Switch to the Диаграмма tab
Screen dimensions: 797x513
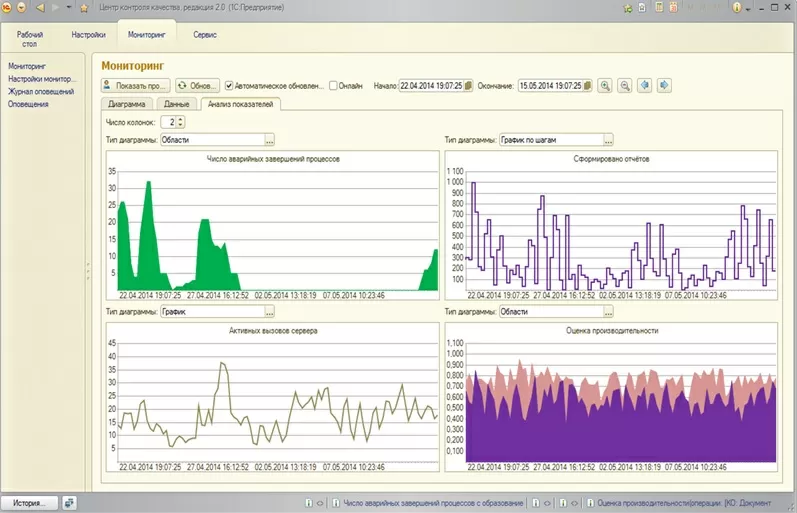point(128,104)
